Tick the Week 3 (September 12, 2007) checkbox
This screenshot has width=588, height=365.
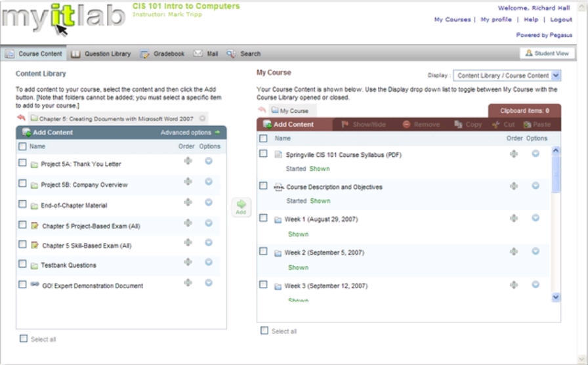(x=264, y=284)
